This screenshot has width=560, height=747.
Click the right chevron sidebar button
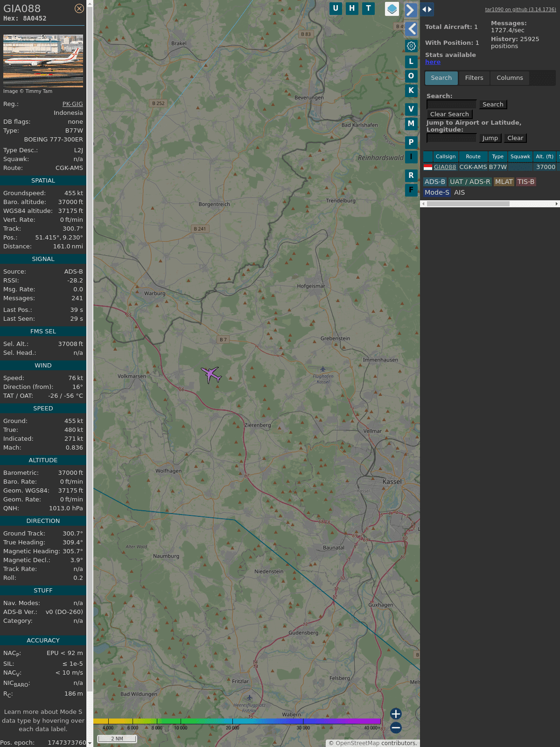[x=411, y=10]
